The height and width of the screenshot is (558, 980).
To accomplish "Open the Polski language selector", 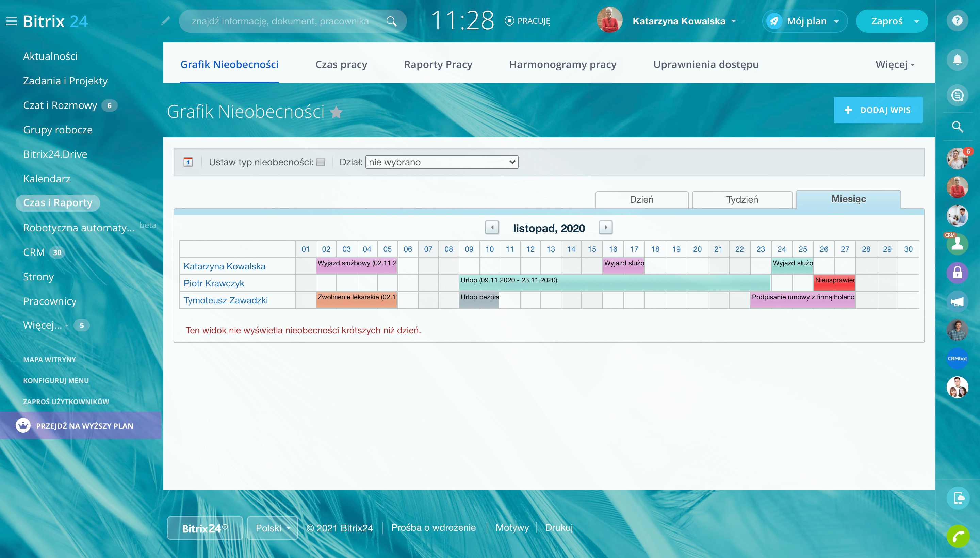I will (x=273, y=528).
